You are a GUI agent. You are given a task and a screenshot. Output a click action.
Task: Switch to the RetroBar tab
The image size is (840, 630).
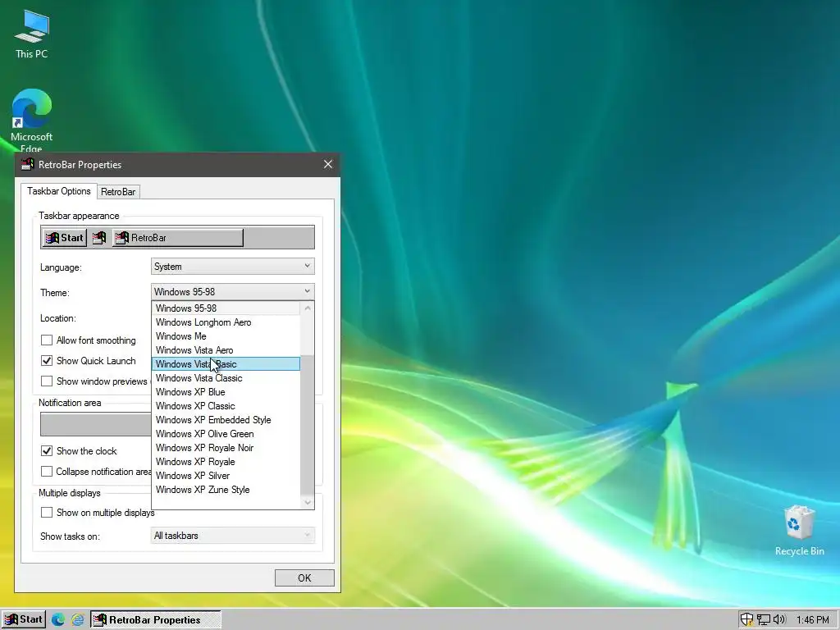coord(118,192)
